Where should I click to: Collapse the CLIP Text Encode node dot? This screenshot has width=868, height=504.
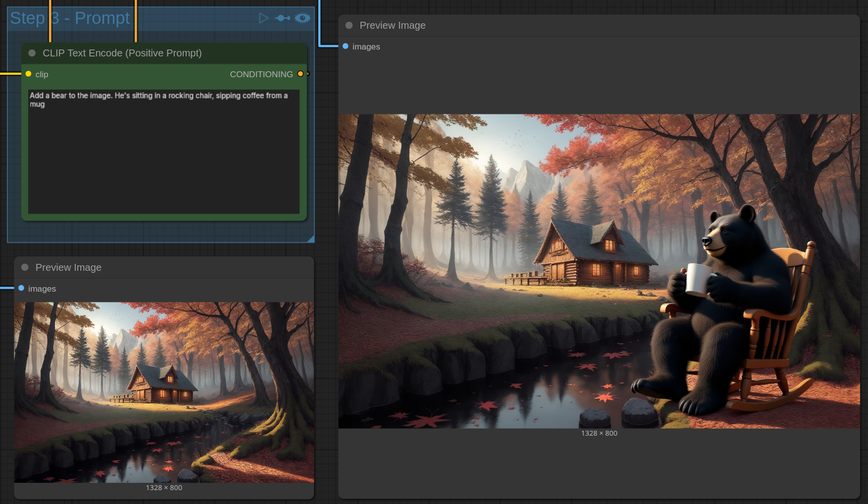32,53
